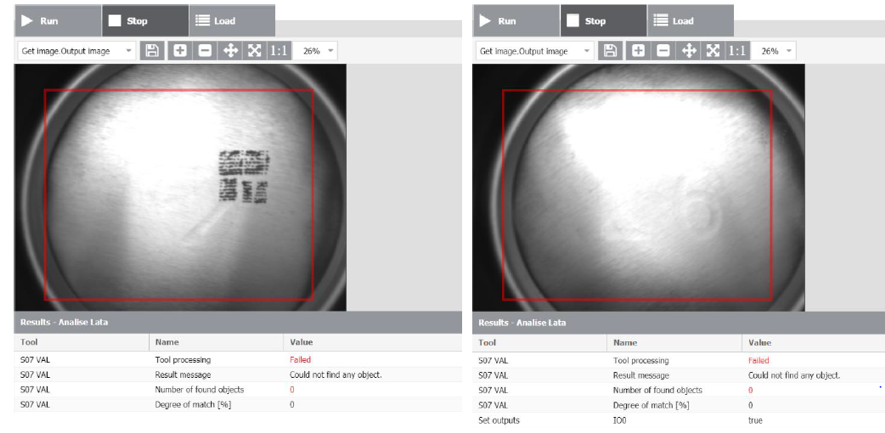This screenshot has height=433, width=885.
Task: Select Degree of match row in right results
Action: tap(678, 405)
